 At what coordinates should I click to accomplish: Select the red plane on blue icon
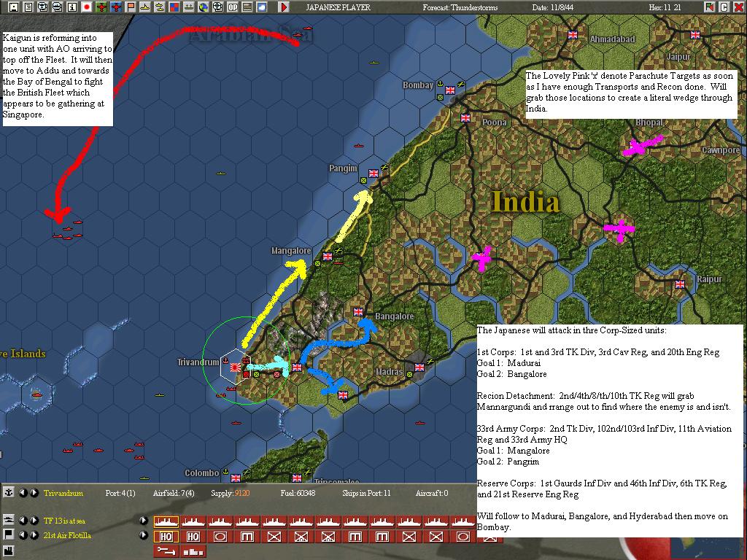(x=116, y=7)
